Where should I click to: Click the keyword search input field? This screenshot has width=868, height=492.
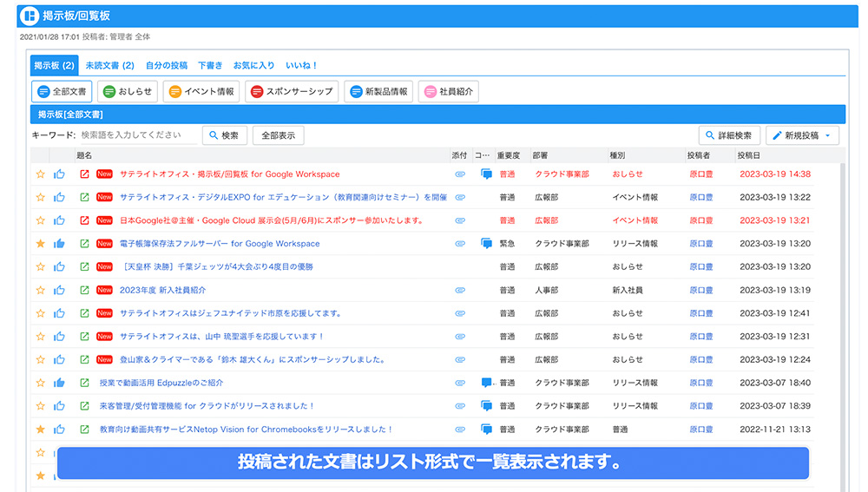point(138,135)
